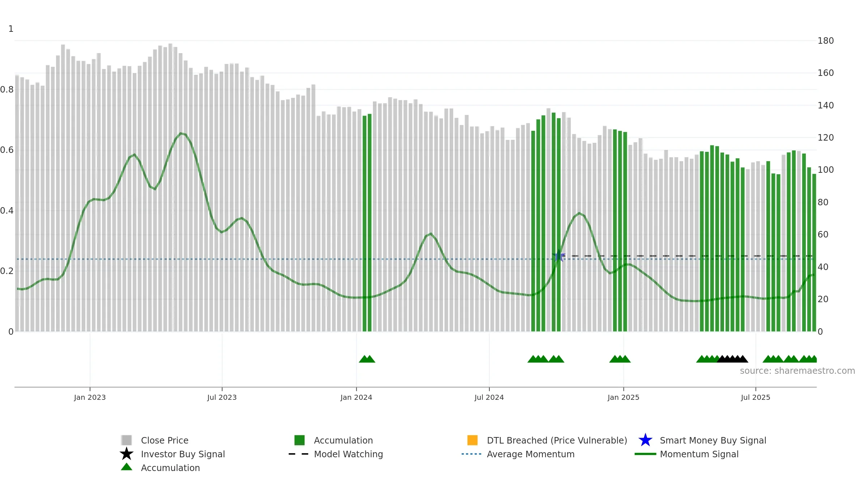Click the Jul 2023 axis label
This screenshot has width=868, height=488.
pyautogui.click(x=222, y=397)
